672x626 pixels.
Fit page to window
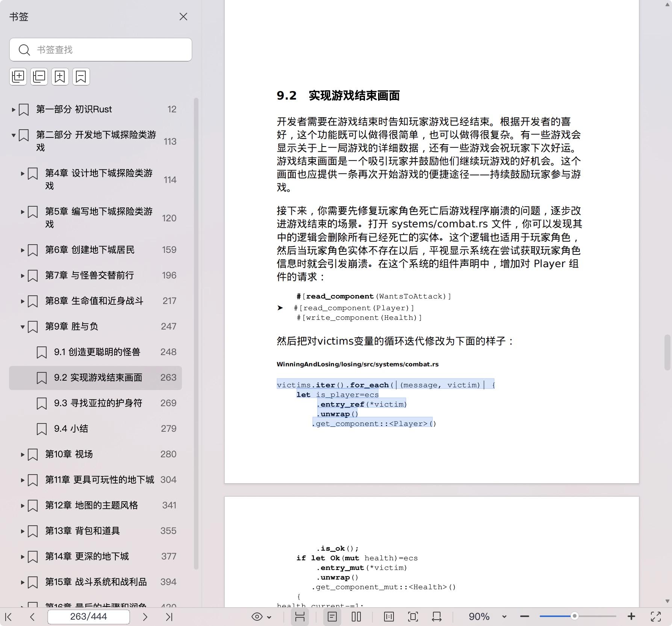[x=413, y=617]
